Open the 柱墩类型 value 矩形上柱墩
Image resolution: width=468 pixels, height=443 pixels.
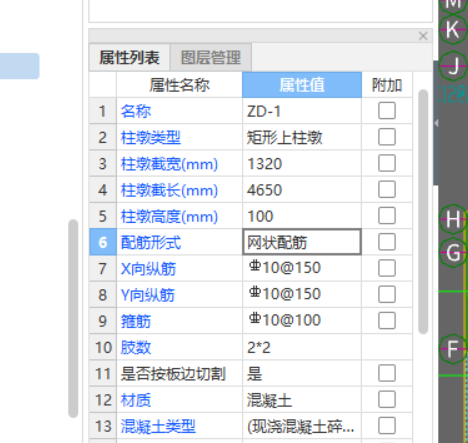click(x=302, y=137)
